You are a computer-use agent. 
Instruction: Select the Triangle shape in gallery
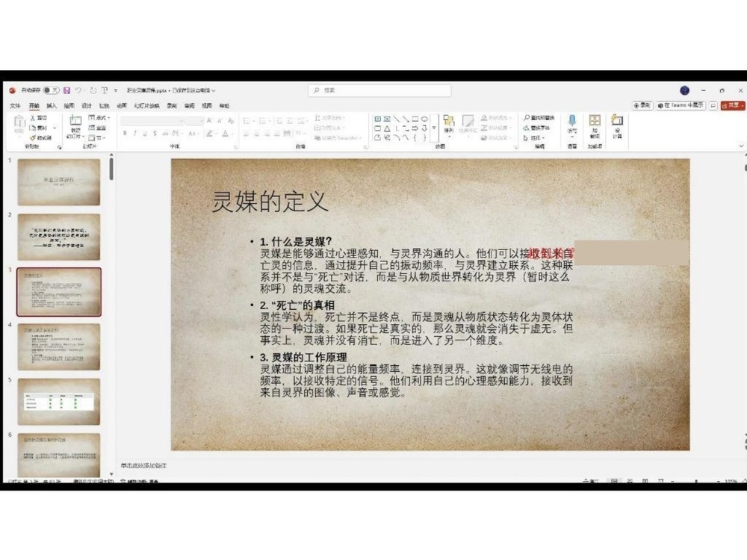coord(387,128)
